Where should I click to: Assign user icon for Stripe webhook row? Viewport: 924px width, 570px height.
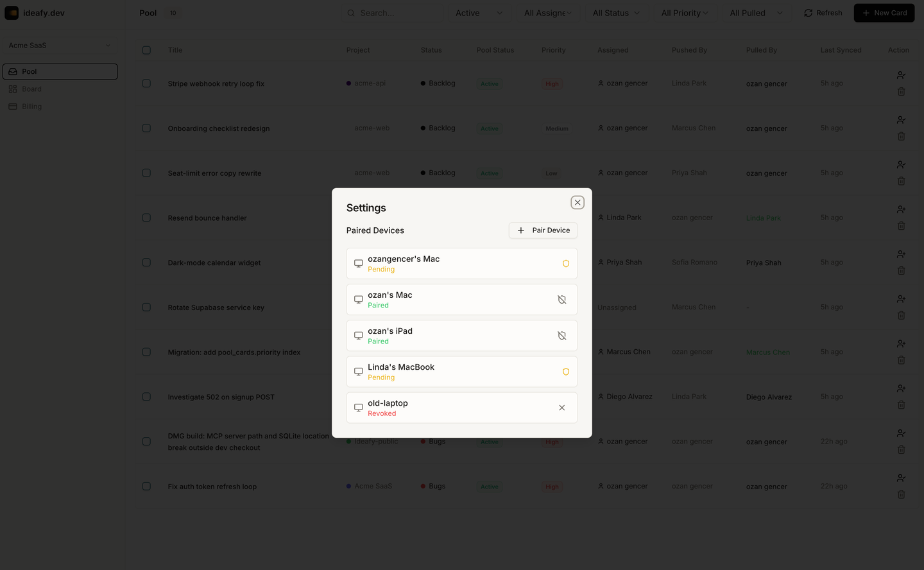(x=901, y=75)
